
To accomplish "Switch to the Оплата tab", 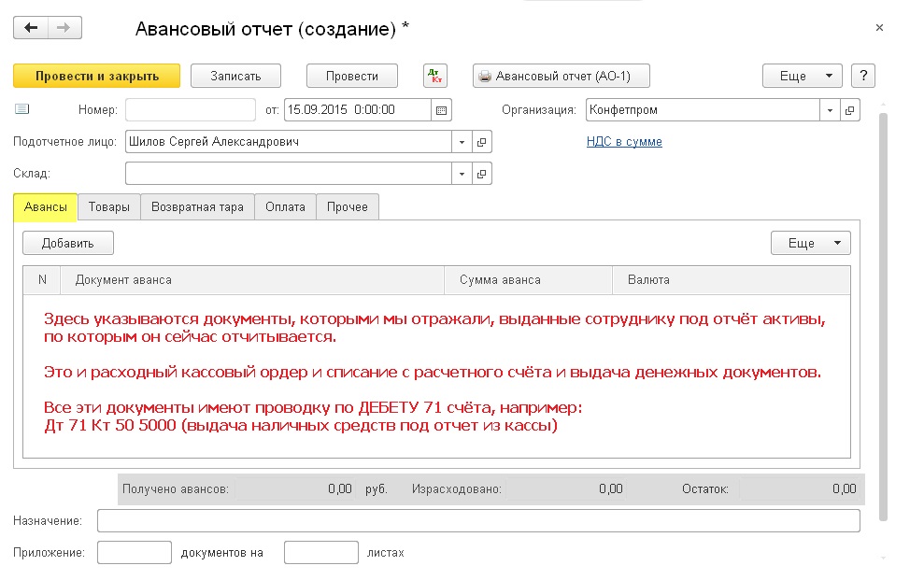I will click(285, 207).
